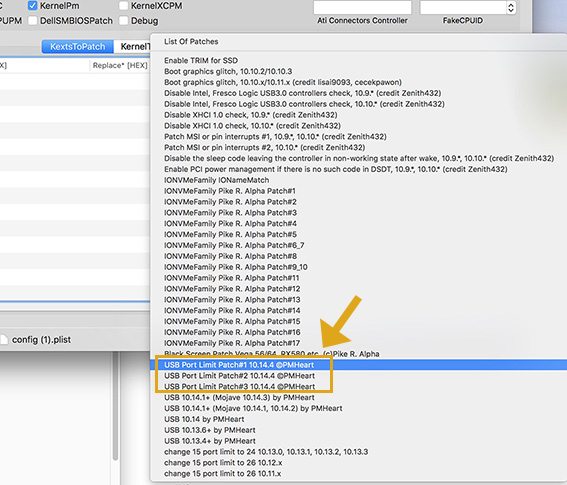
Task: Pick Patch MSI or pin interrupts #1
Action: (359, 136)
